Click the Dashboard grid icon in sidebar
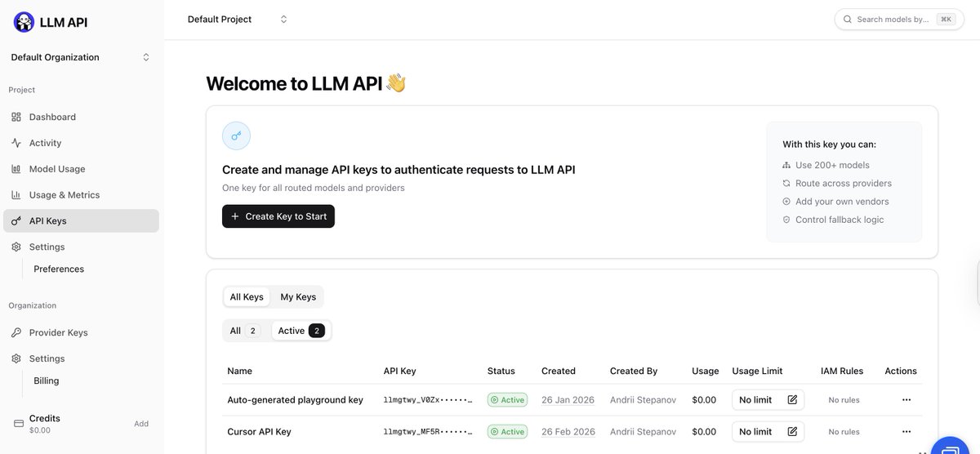This screenshot has width=980, height=454. point(16,117)
